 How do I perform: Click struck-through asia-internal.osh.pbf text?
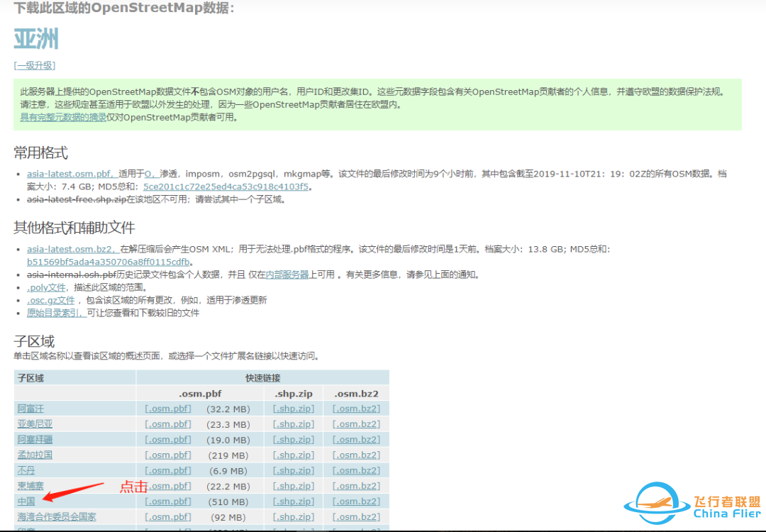[72, 275]
